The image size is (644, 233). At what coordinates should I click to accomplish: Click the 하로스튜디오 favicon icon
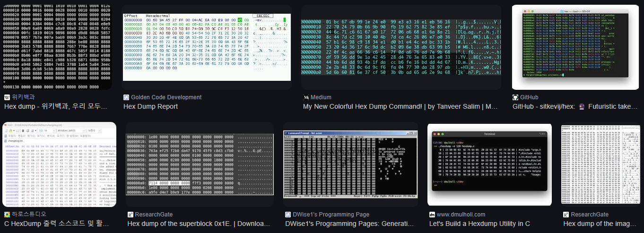(x=7, y=214)
